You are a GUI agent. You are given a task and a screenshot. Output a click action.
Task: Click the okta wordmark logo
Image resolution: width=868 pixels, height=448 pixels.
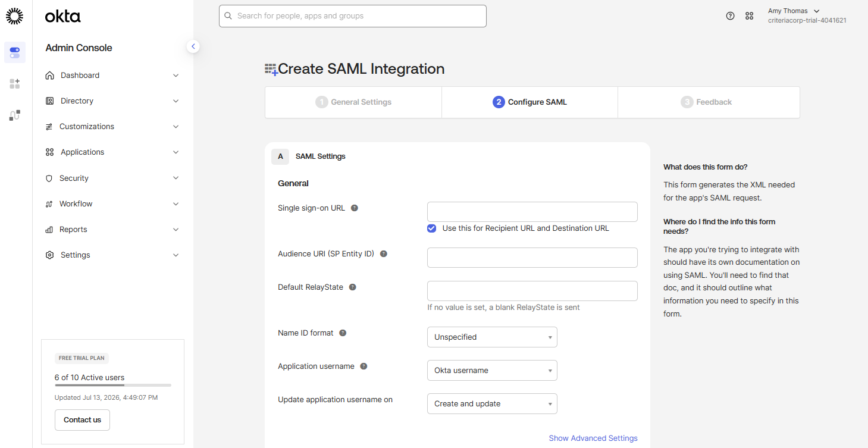point(63,17)
